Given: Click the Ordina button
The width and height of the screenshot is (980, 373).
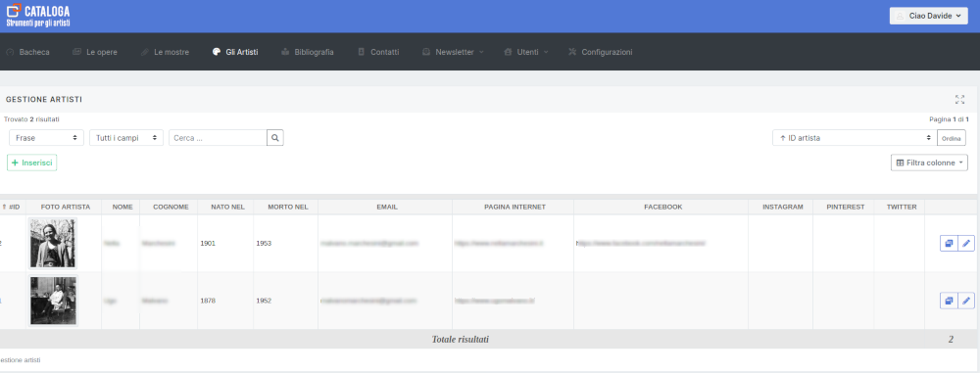Looking at the screenshot, I should coord(952,138).
